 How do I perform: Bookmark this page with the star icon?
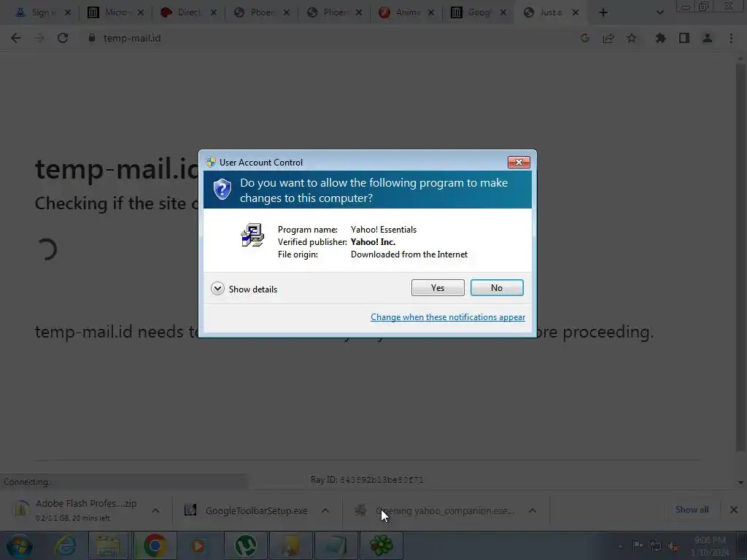coord(632,38)
